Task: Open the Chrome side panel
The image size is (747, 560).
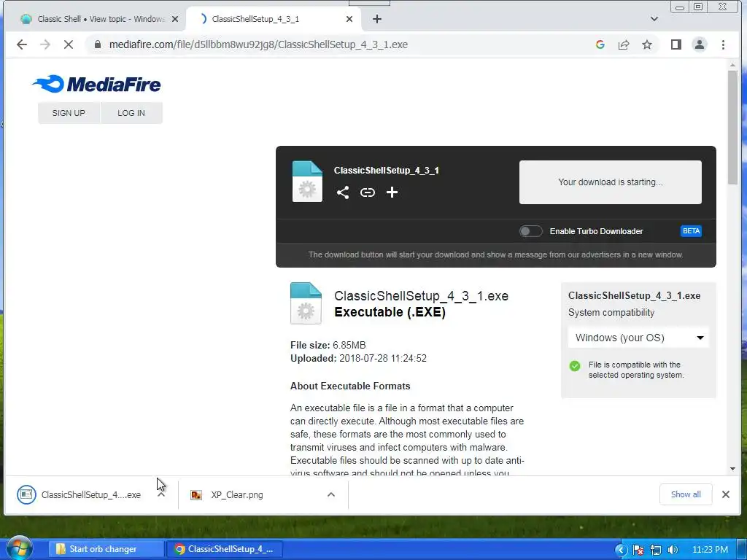Action: coord(676,44)
